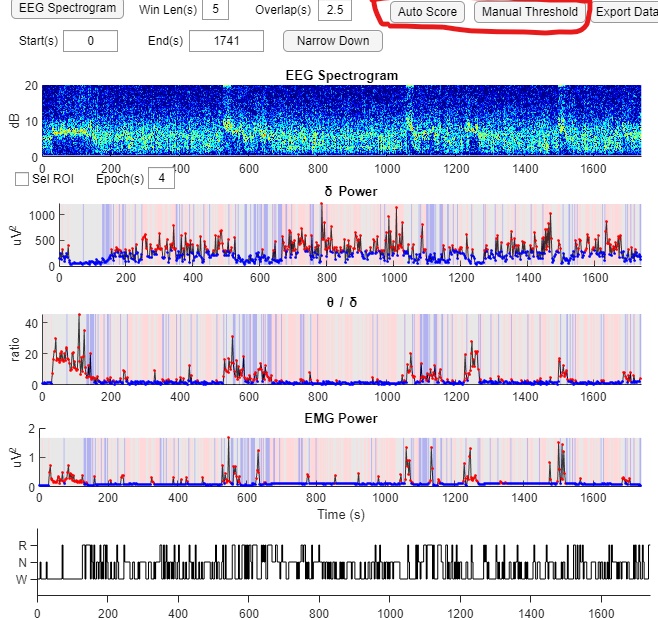The width and height of the screenshot is (658, 620).
Task: Click the EEG Spectrogram button
Action: pos(68,9)
